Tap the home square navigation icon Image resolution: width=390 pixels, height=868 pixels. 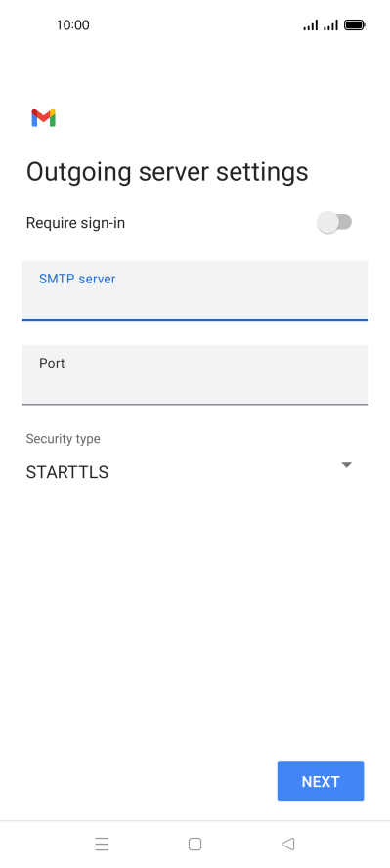(x=195, y=844)
